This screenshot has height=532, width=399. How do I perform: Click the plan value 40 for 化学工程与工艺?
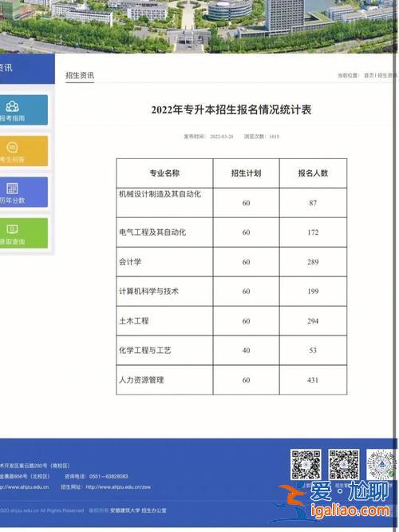click(x=246, y=351)
